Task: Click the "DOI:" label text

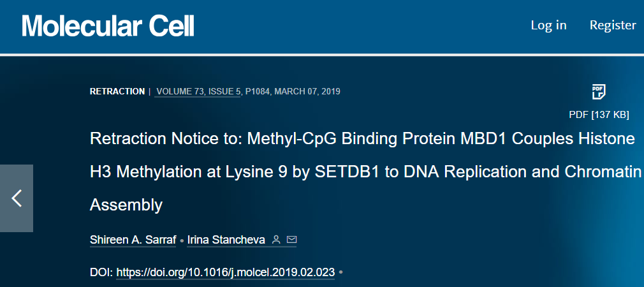Action: coord(101,272)
